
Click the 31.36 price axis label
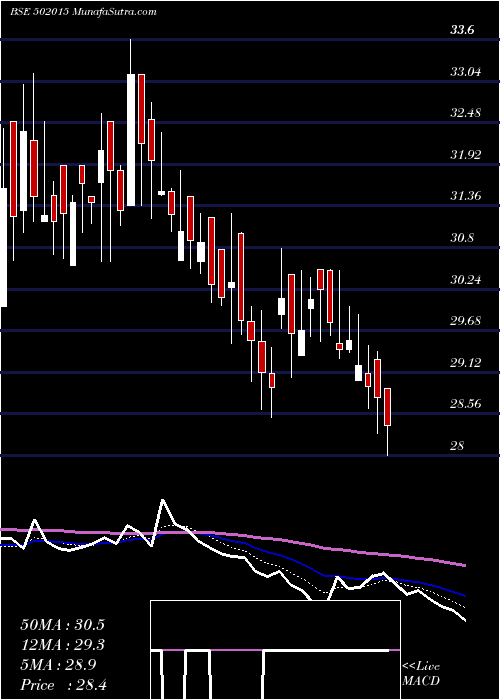point(466,196)
